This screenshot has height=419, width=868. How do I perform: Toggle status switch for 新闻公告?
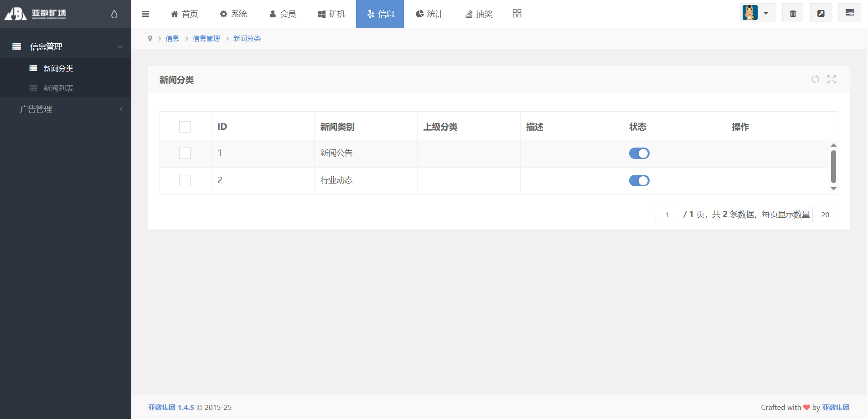(x=639, y=153)
